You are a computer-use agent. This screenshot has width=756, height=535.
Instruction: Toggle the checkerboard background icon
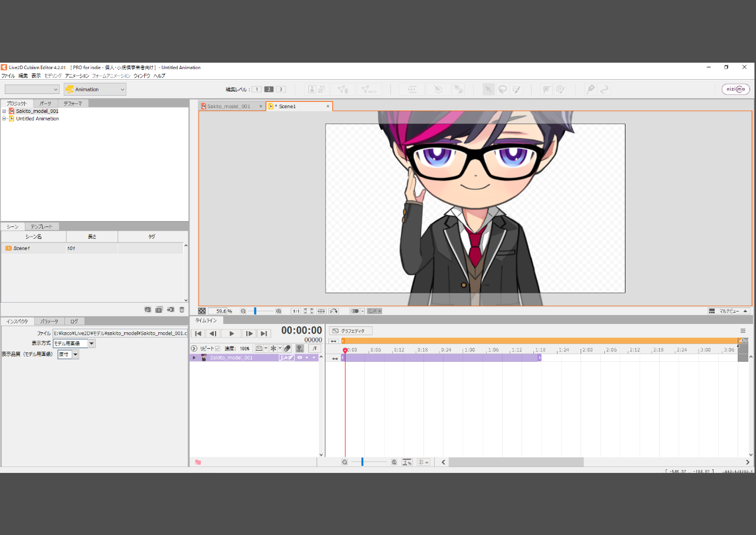pyautogui.click(x=202, y=311)
